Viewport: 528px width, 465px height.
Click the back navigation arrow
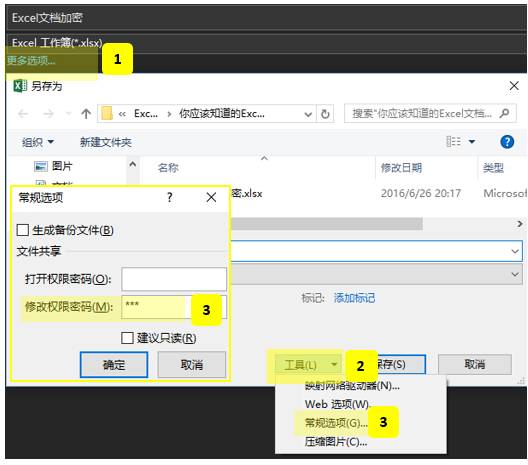pyautogui.click(x=23, y=114)
